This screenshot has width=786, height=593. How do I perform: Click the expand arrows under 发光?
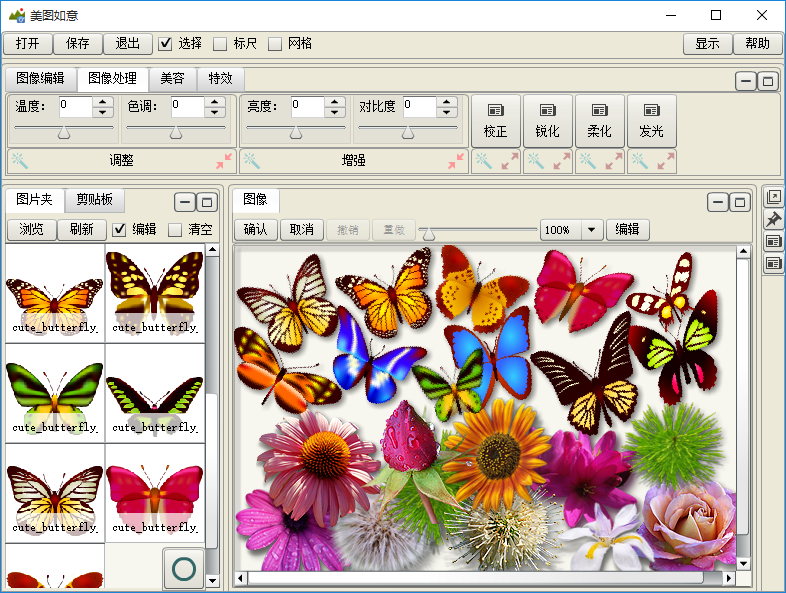tap(666, 161)
